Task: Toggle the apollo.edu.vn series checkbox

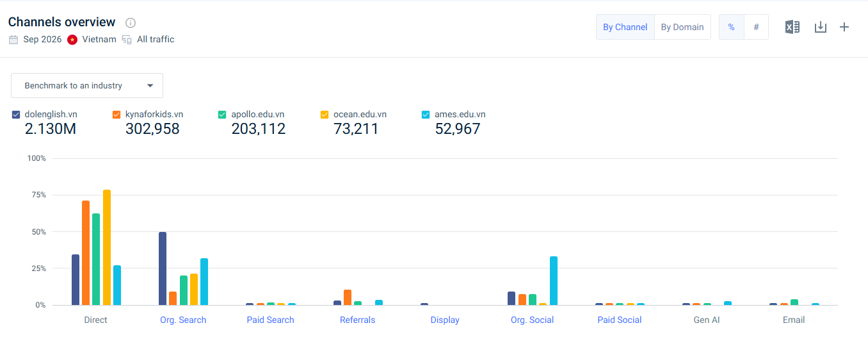Action: (x=222, y=115)
